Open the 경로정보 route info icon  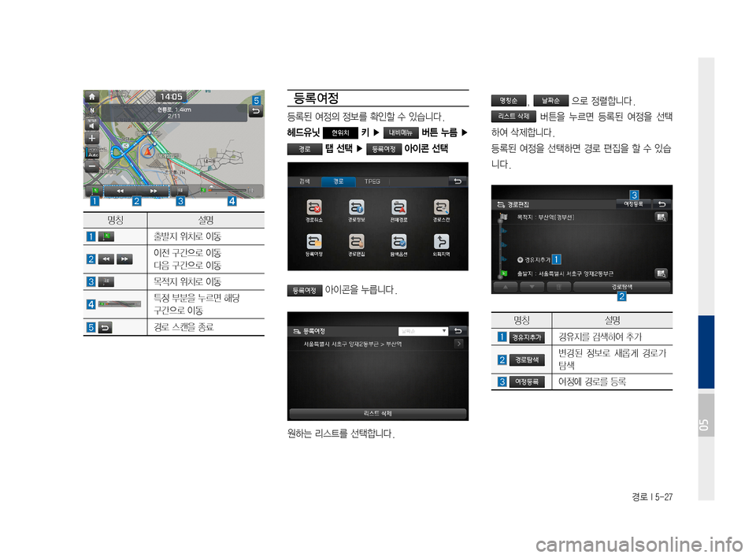coord(357,211)
